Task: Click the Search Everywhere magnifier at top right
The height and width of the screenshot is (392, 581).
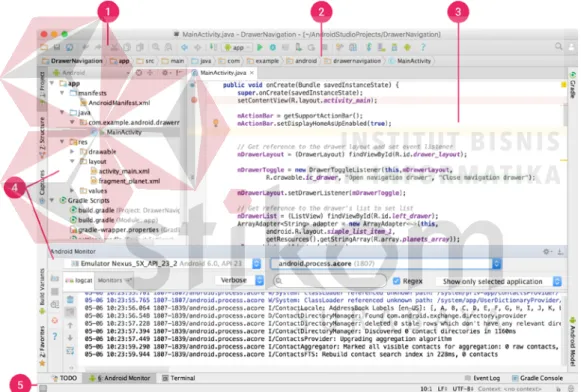Action: (x=558, y=46)
